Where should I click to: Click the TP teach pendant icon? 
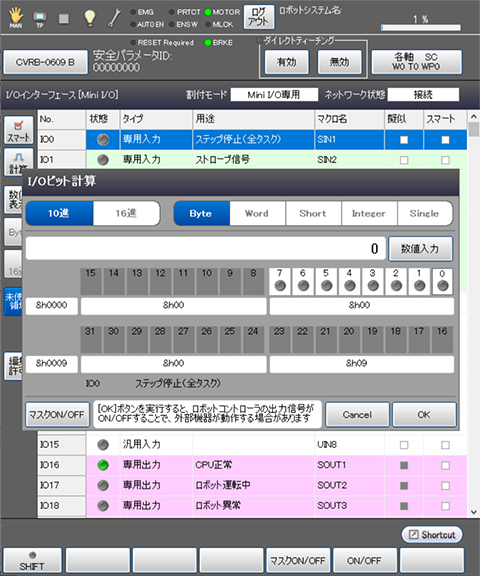(40, 18)
